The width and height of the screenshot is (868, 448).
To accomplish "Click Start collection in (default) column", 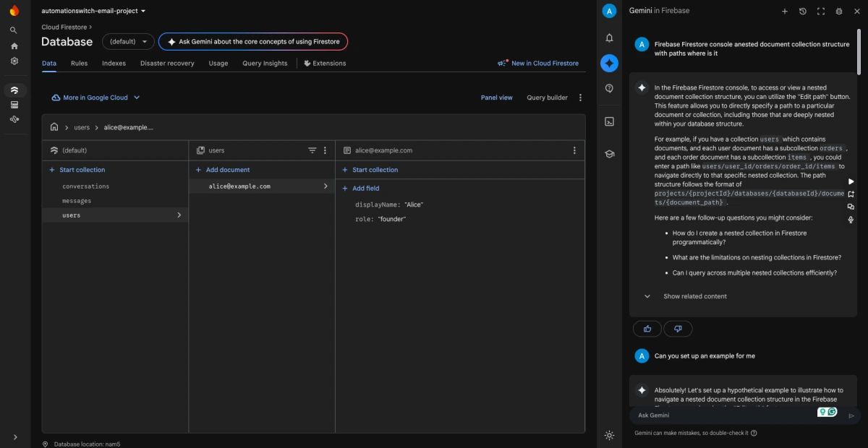I will coord(77,170).
